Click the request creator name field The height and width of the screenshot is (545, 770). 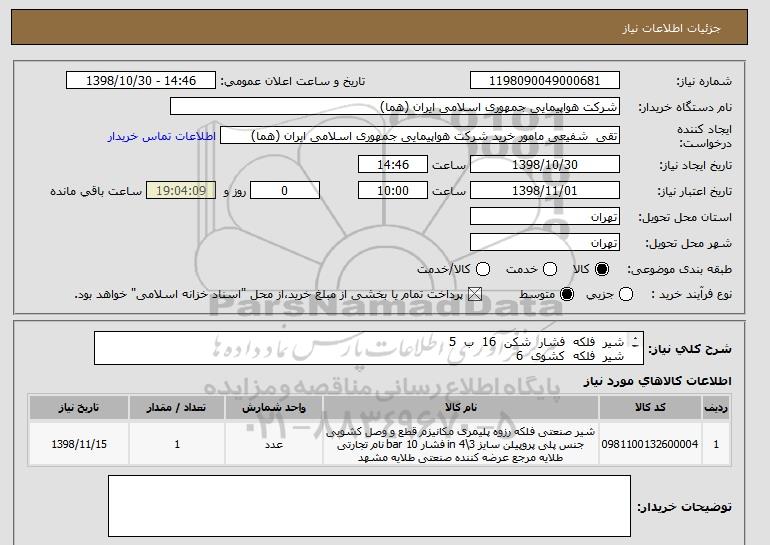click(420, 136)
